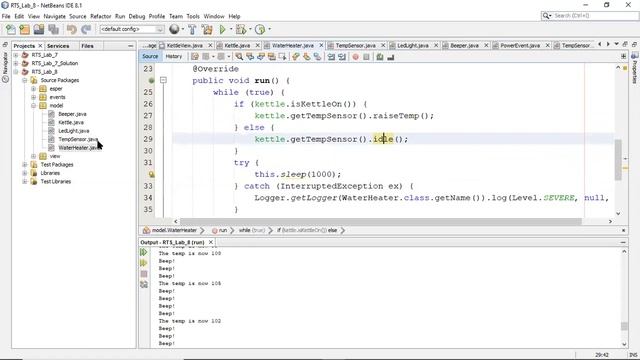Click the Clean and Build icon

[x=207, y=29]
